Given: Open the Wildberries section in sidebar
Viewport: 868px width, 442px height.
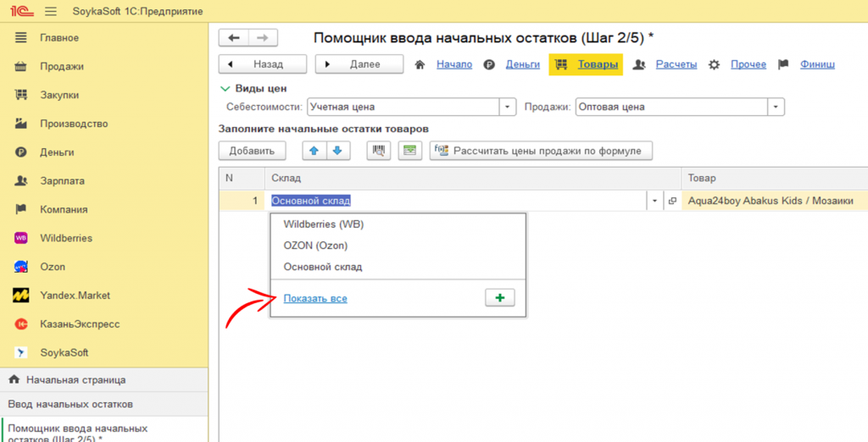Looking at the screenshot, I should click(x=66, y=238).
